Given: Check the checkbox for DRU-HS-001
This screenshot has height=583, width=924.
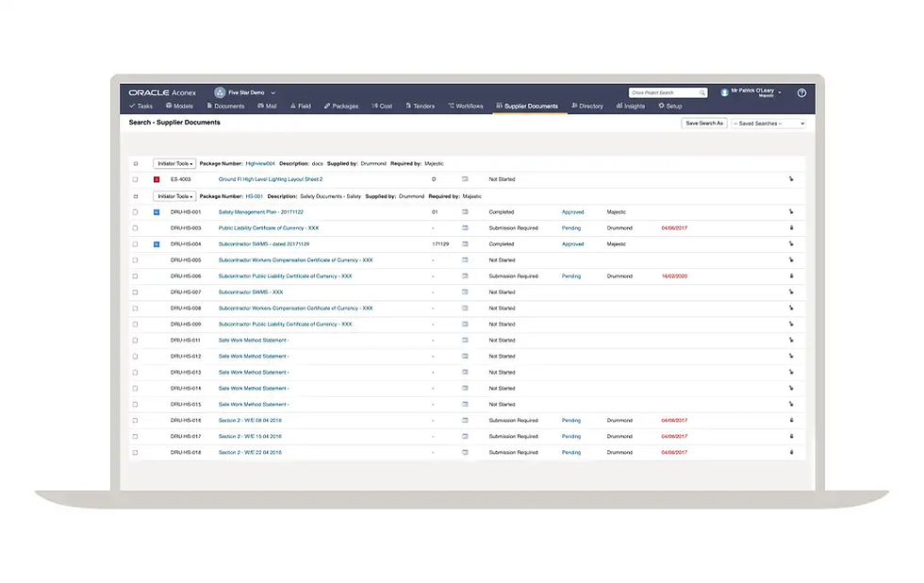Looking at the screenshot, I should pos(136,211).
